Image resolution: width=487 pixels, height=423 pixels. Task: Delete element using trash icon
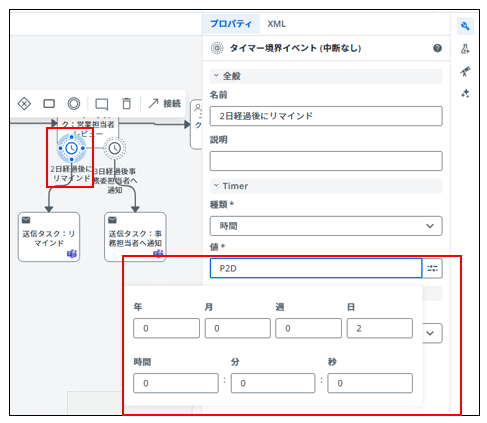[x=126, y=104]
